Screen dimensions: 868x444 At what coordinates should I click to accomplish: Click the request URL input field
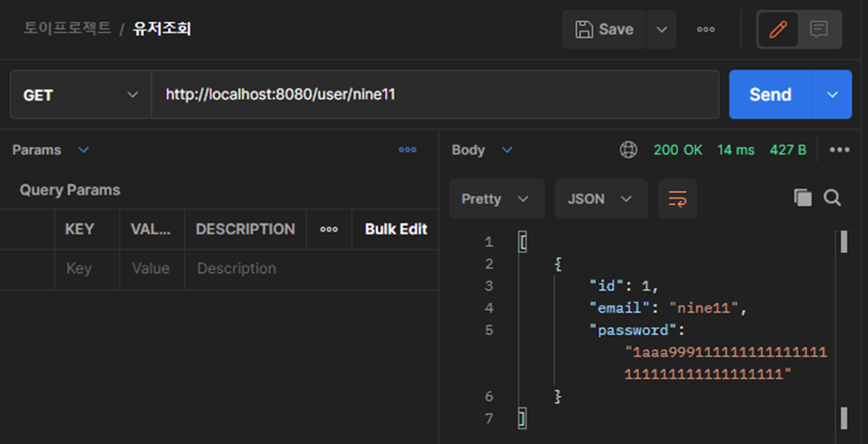tap(435, 95)
